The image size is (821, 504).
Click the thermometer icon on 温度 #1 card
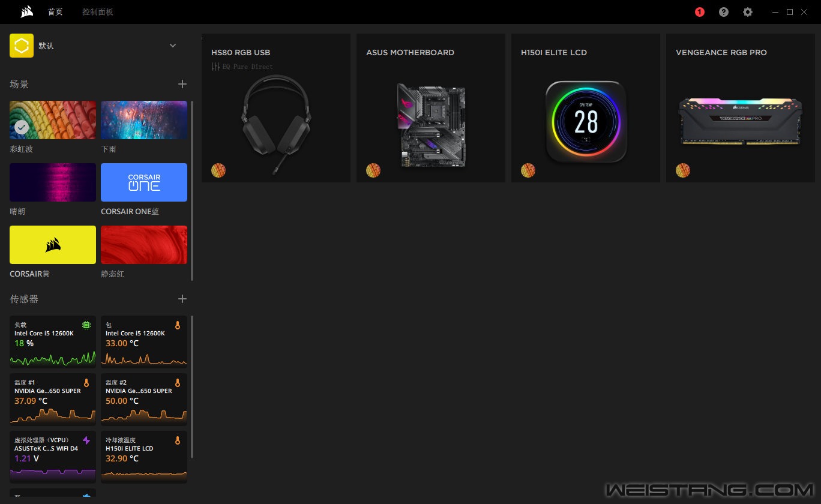[86, 383]
